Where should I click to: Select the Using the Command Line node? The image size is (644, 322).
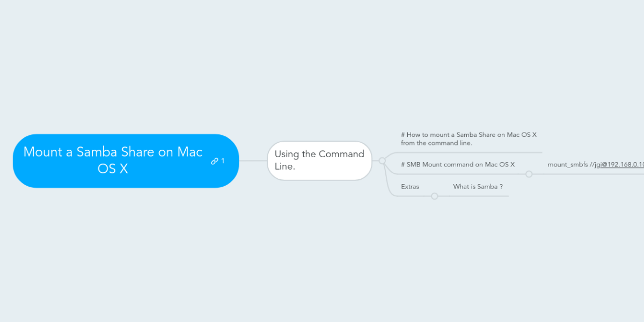(319, 160)
